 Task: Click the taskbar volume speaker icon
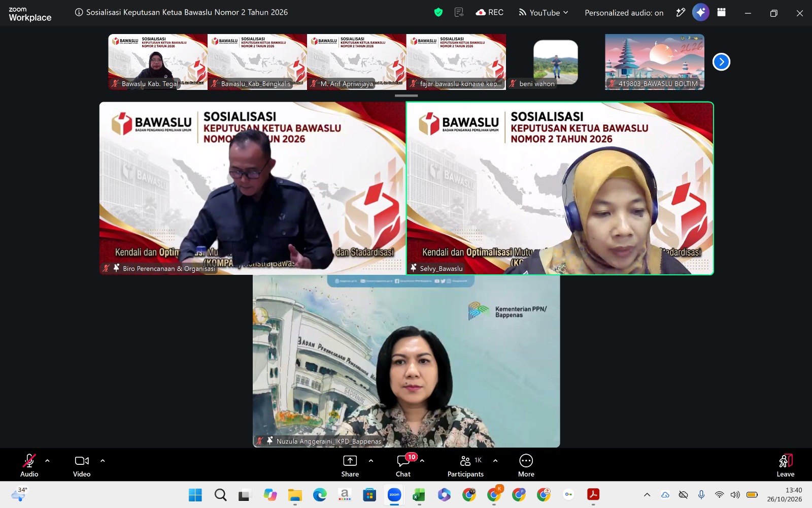click(735, 495)
